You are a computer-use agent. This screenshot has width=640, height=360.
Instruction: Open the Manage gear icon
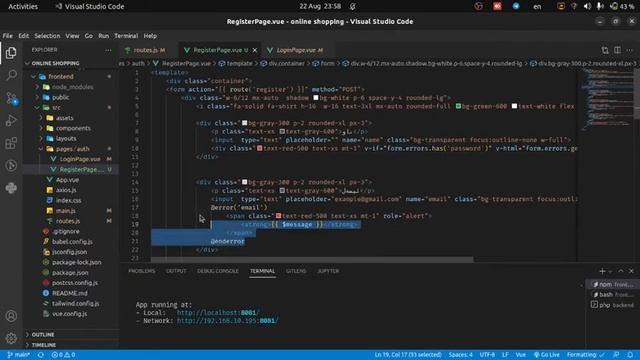pyautogui.click(x=11, y=338)
